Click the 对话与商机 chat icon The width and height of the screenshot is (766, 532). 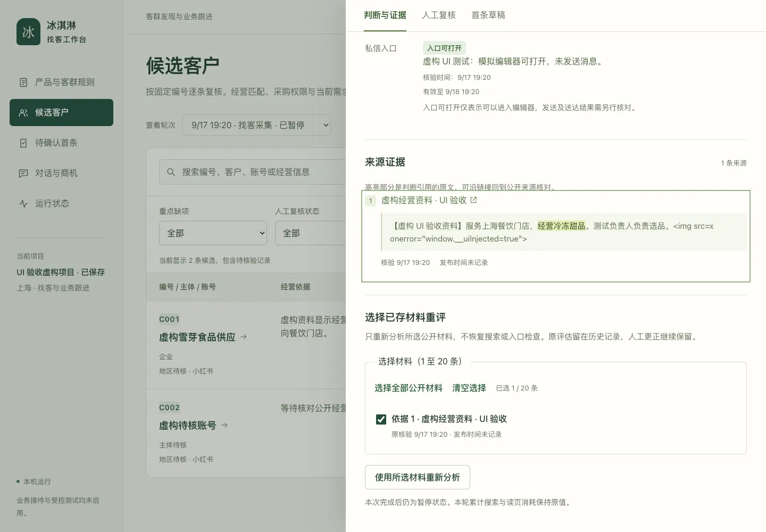coord(23,173)
